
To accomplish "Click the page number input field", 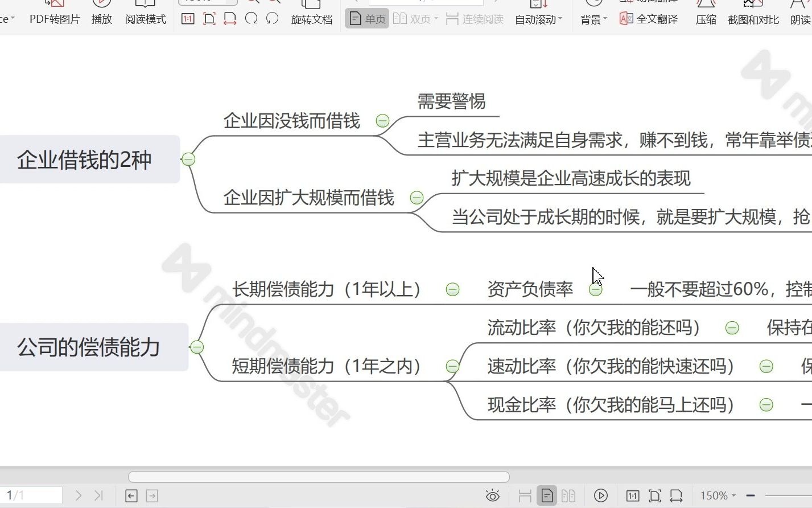I will coord(31,495).
